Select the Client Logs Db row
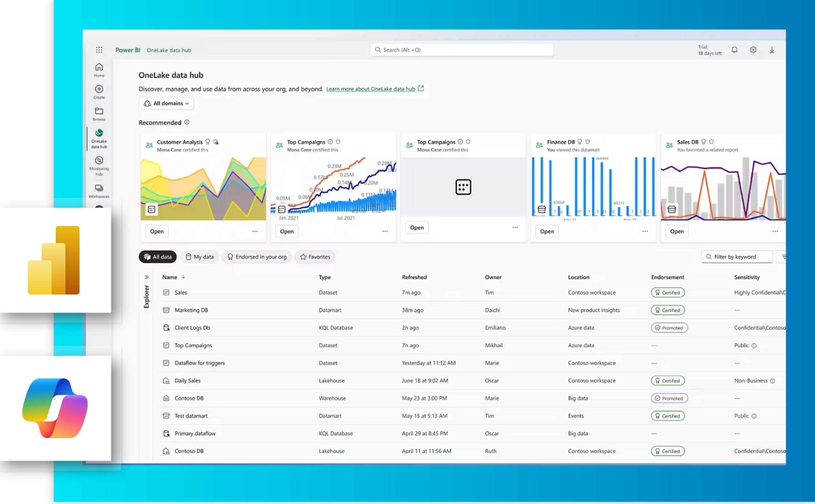Image resolution: width=815 pixels, height=504 pixels. (x=473, y=328)
